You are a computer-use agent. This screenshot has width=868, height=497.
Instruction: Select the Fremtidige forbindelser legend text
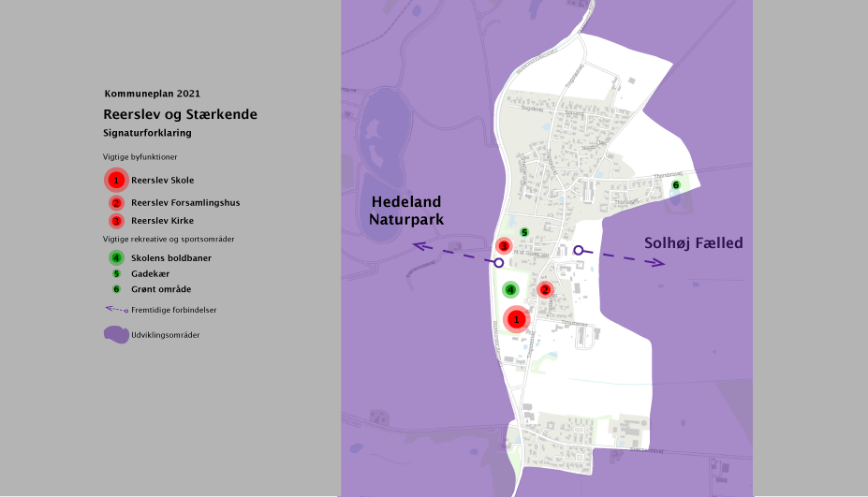click(174, 310)
